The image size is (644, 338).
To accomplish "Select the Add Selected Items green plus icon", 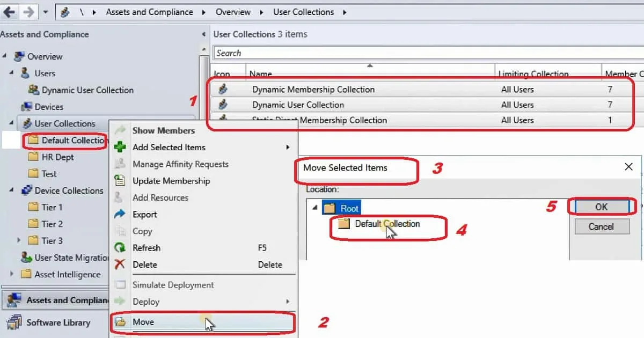I will pos(121,147).
